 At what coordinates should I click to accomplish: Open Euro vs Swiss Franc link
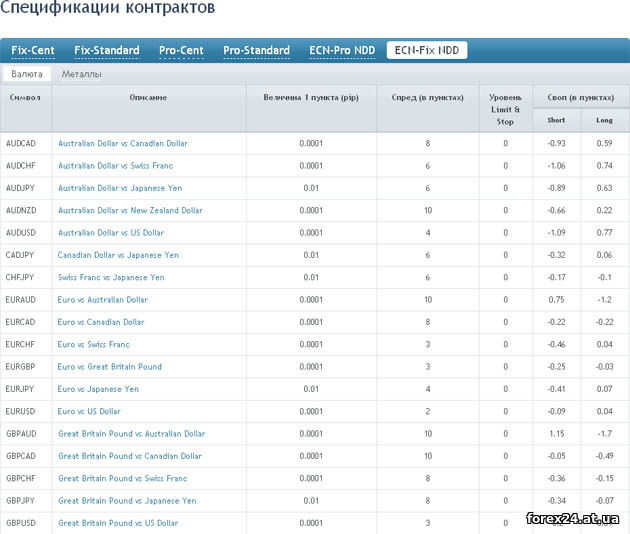coord(94,344)
